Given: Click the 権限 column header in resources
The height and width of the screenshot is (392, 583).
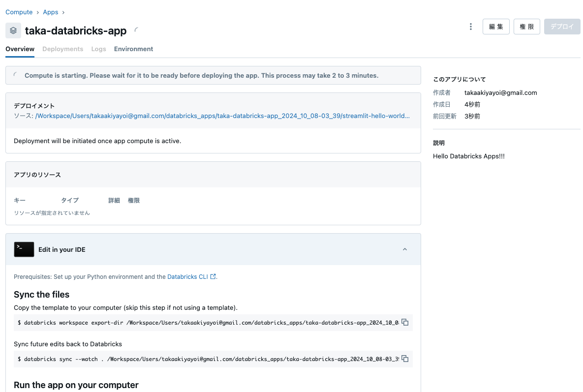Looking at the screenshot, I should pyautogui.click(x=134, y=200).
